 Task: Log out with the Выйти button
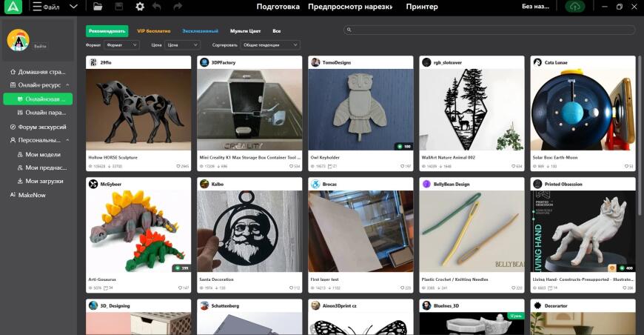pyautogui.click(x=40, y=47)
